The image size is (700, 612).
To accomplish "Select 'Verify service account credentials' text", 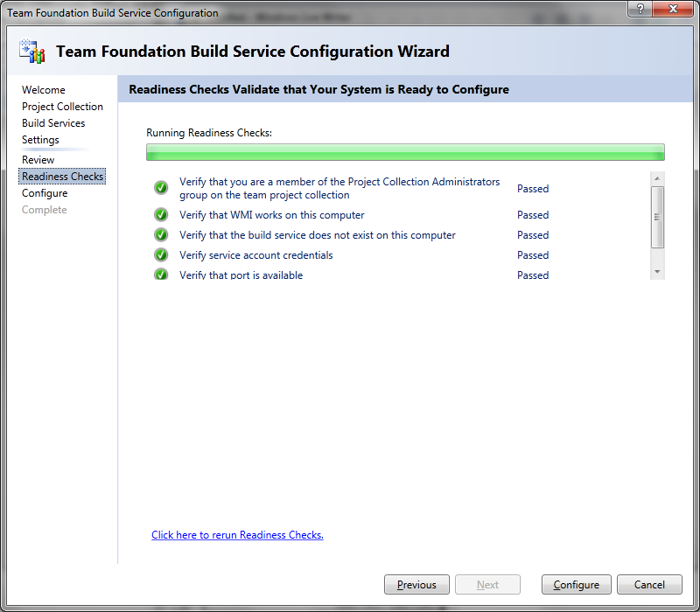I will pyautogui.click(x=256, y=255).
